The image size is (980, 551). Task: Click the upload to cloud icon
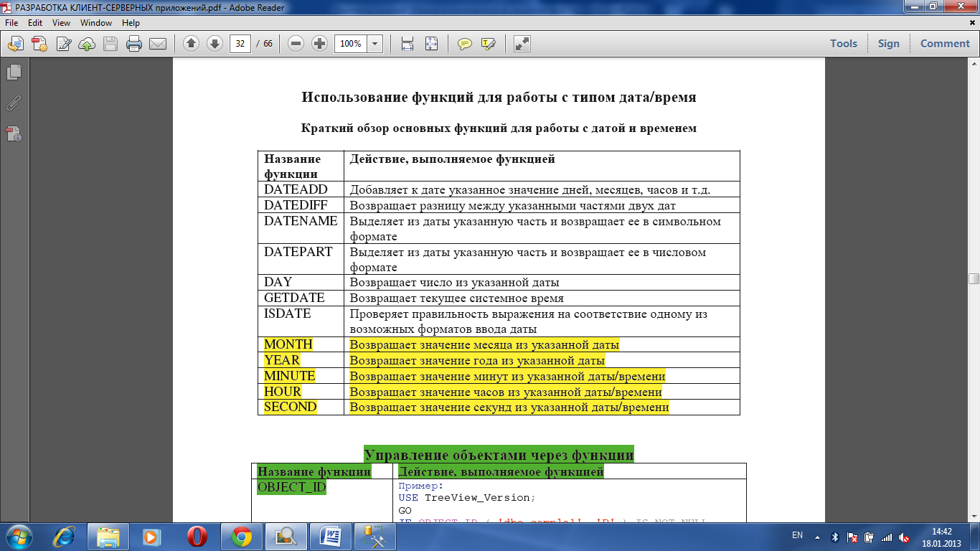[x=87, y=44]
